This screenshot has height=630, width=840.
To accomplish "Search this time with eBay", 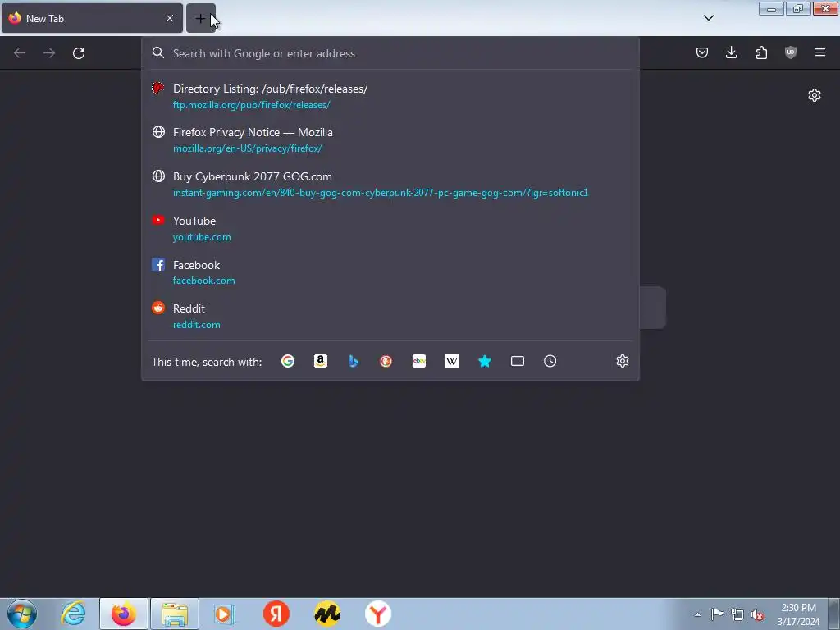I will [419, 361].
